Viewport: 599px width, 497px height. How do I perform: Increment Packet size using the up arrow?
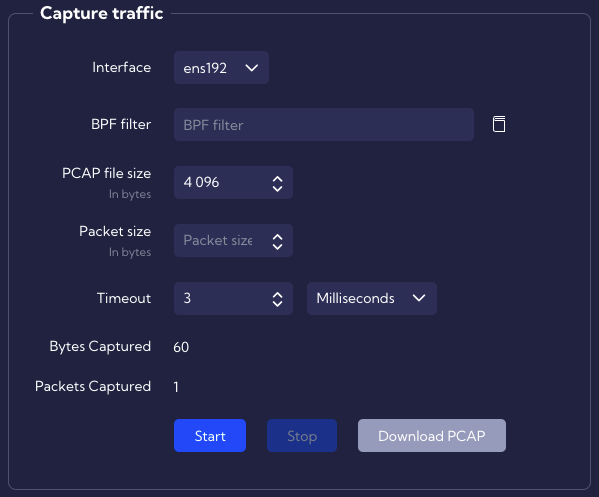277,236
